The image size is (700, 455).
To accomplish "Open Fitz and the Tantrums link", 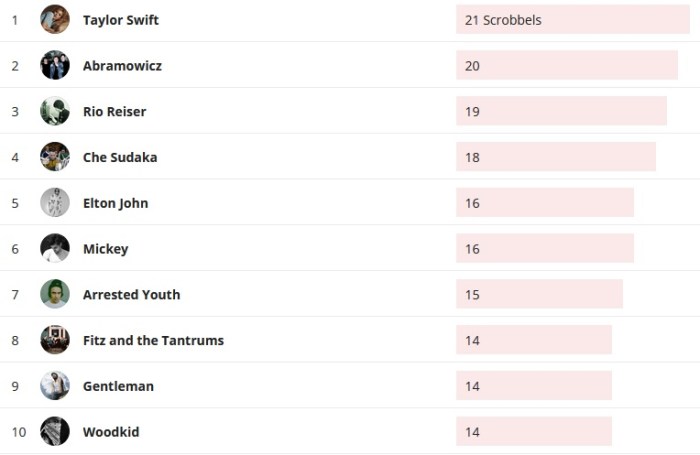I will 153,340.
